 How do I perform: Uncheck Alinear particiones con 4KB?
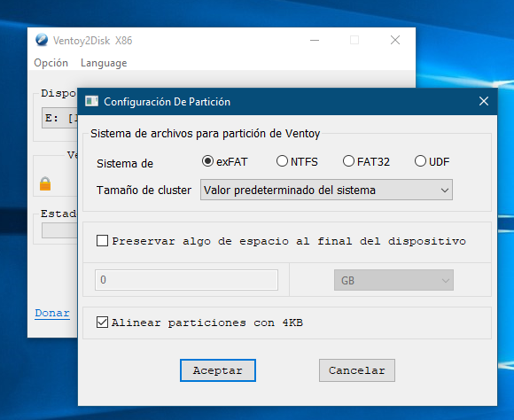(102, 323)
